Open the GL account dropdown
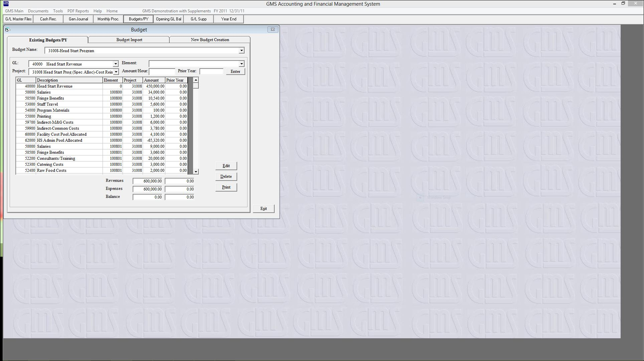Viewport: 644px width, 361px height. (115, 64)
